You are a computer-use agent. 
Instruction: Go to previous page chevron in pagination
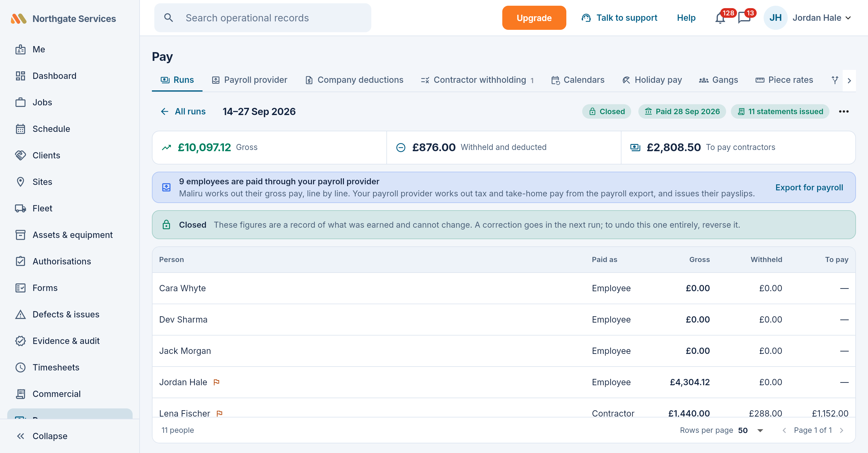pyautogui.click(x=785, y=430)
